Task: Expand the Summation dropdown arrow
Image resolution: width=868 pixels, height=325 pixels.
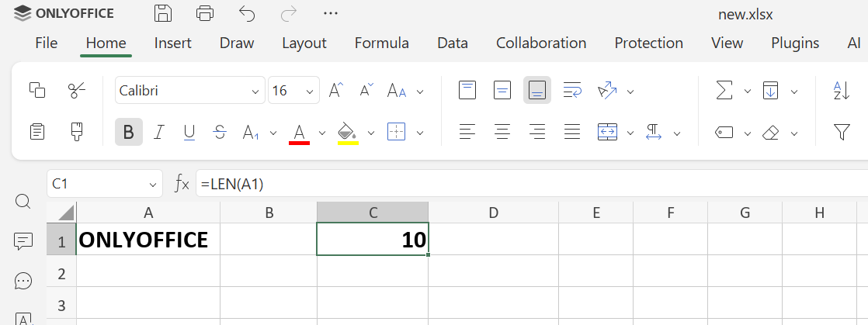Action: [748, 92]
